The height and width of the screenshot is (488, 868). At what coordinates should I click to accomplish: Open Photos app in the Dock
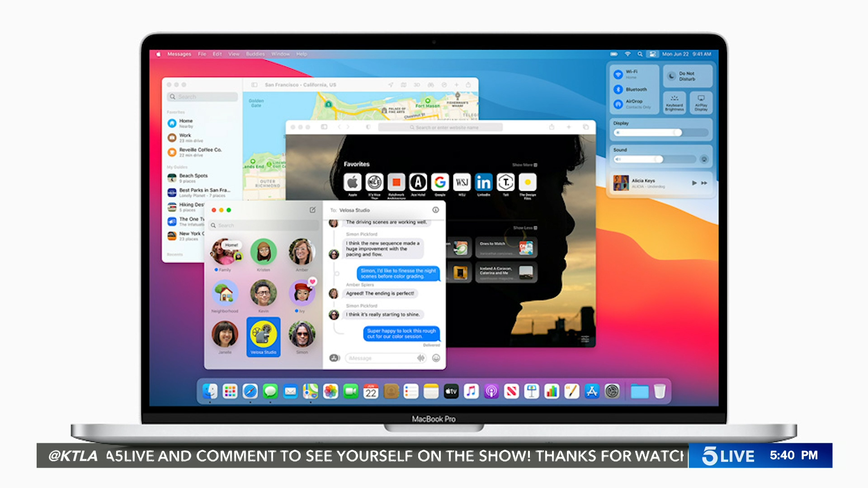(x=330, y=391)
